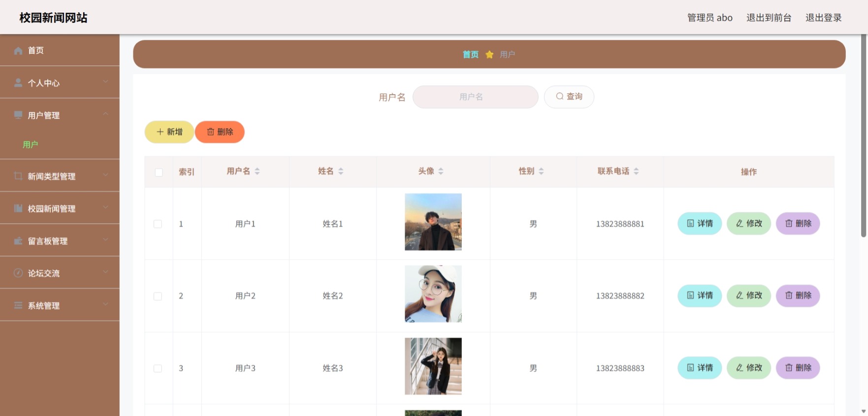Click 修改 for 用户2
The image size is (868, 416).
point(749,295)
